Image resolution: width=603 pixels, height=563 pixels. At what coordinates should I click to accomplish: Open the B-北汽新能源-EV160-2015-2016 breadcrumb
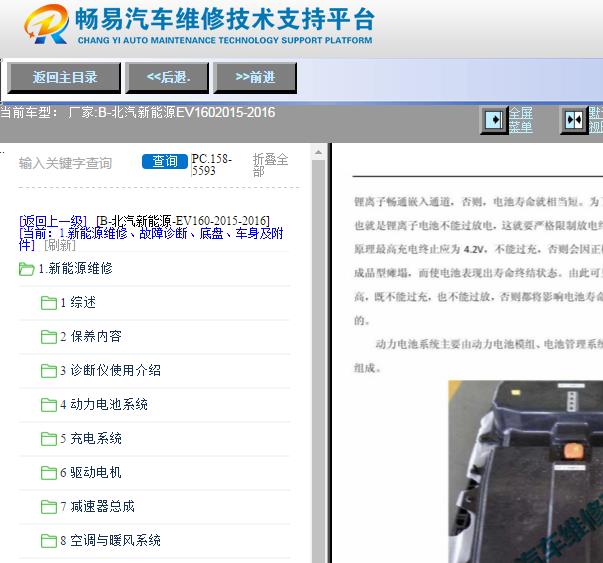[183, 221]
